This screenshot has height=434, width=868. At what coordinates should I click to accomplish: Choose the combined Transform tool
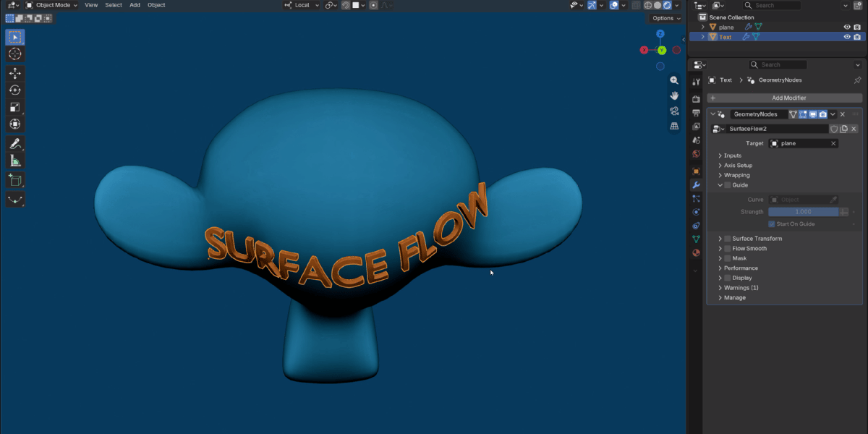click(x=15, y=124)
